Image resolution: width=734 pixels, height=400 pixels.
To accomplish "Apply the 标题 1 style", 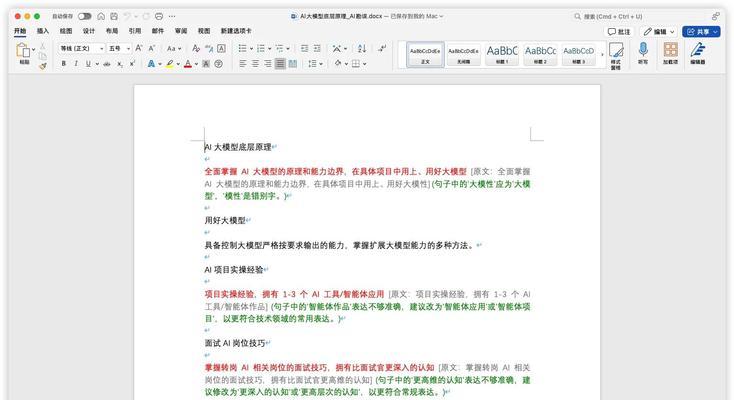I will click(x=502, y=54).
